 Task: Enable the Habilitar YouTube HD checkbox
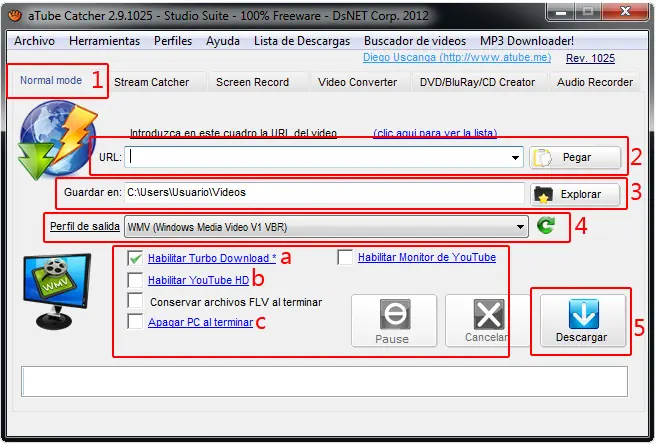[135, 280]
